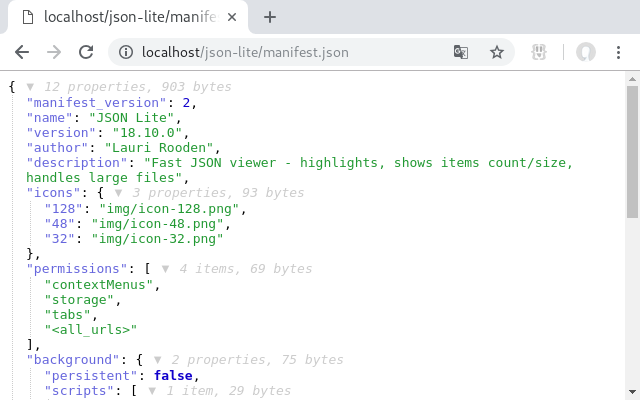Open the JSON Lite extension icon
This screenshot has height=400, width=640.
(539, 52)
